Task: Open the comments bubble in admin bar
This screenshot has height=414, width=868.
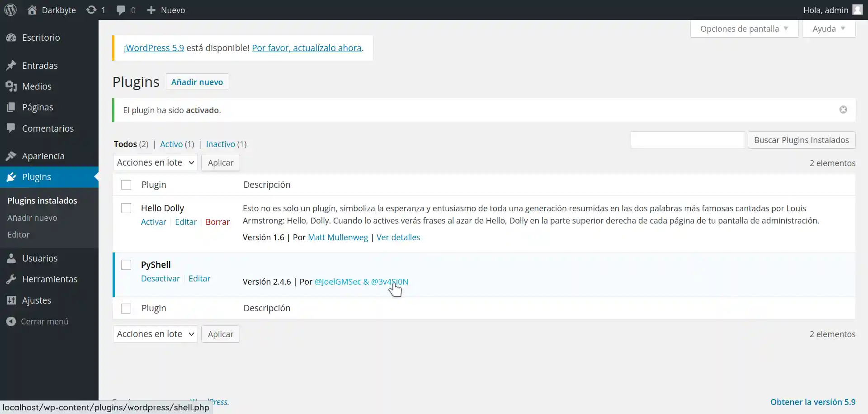Action: (121, 10)
